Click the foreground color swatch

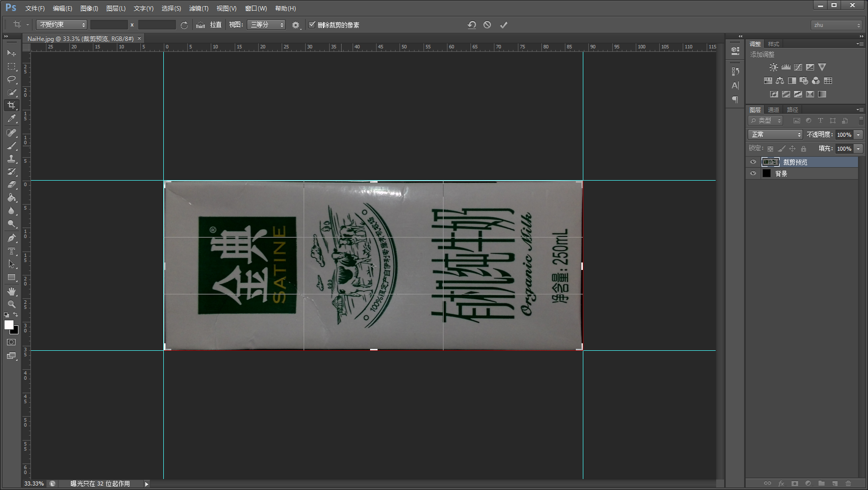pos(9,325)
